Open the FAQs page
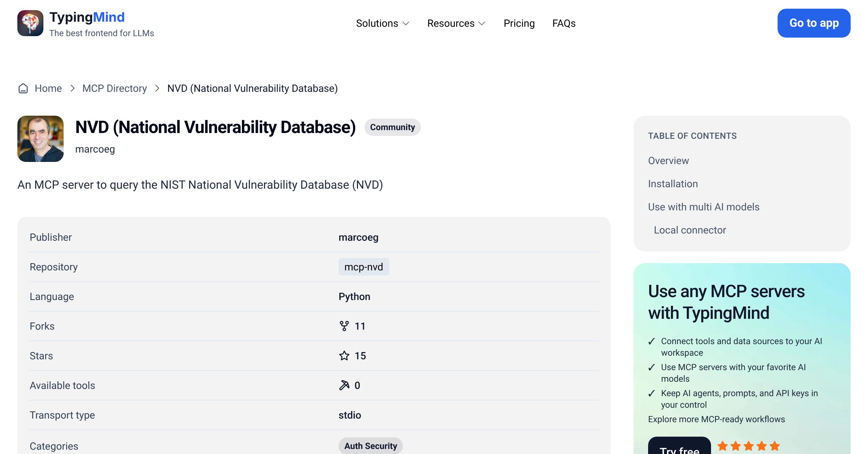This screenshot has height=454, width=868. 564,23
